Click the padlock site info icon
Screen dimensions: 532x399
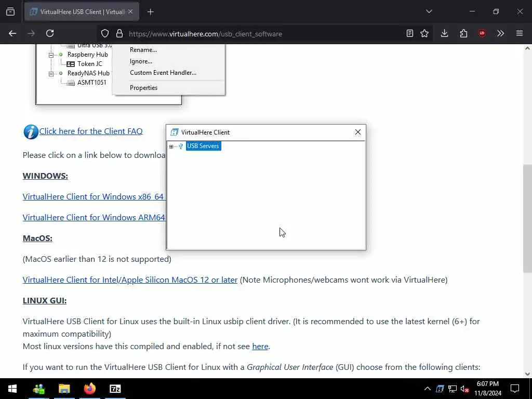(119, 34)
